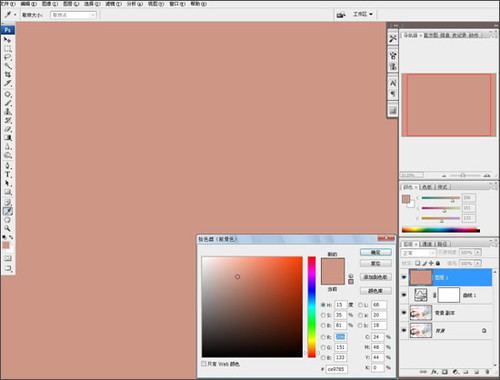Select the Move tool in the toolbox
Image resolution: width=500 pixels, height=380 pixels.
(7, 40)
